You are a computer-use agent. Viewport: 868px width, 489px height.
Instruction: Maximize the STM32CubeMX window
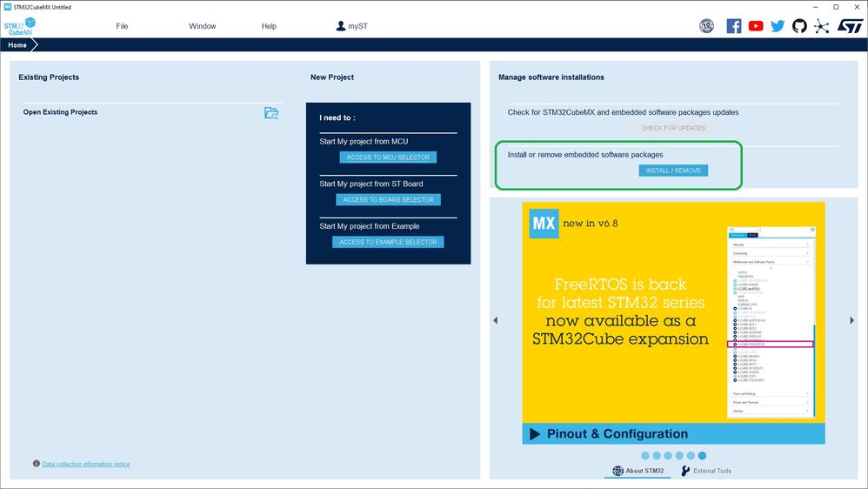[x=836, y=7]
